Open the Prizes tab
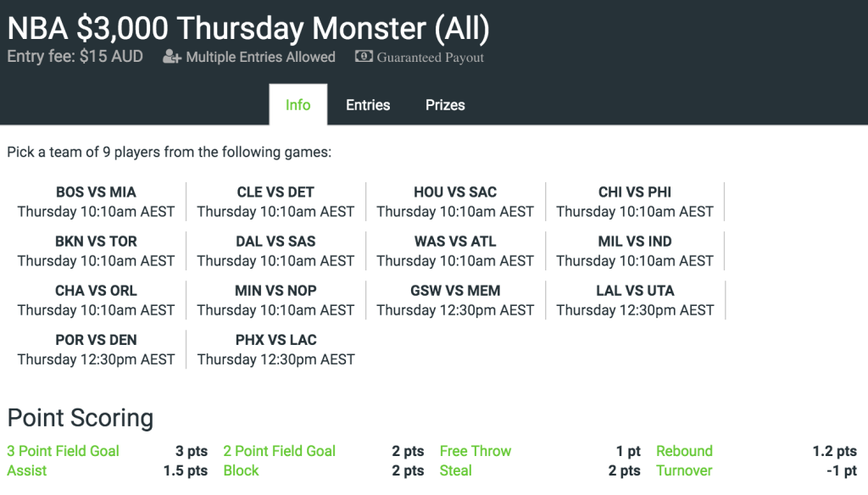 [445, 104]
